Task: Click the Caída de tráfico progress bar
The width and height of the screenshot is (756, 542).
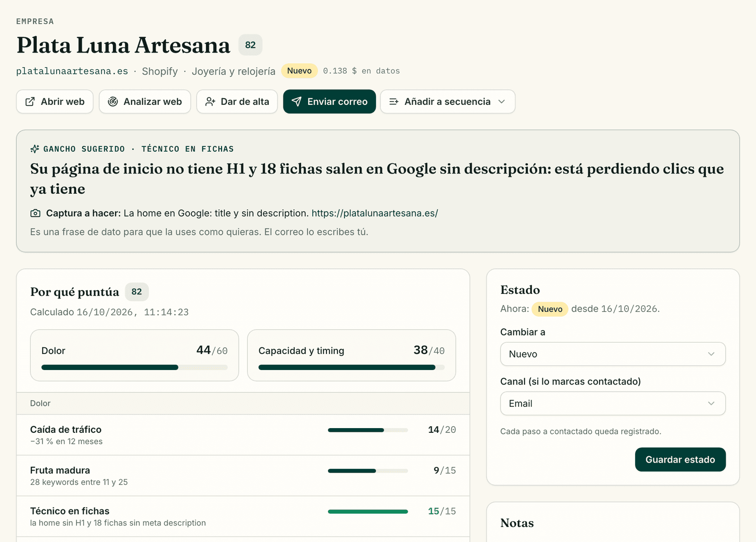Action: pos(368,430)
